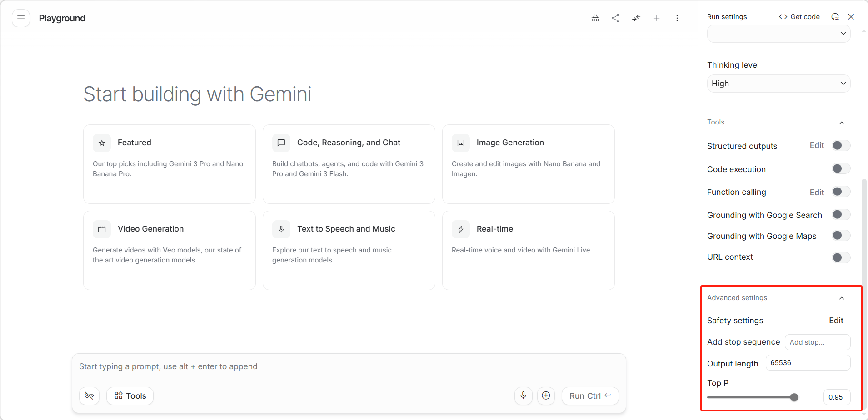868x420 pixels.
Task: Click the add media plus circle button
Action: 546,396
